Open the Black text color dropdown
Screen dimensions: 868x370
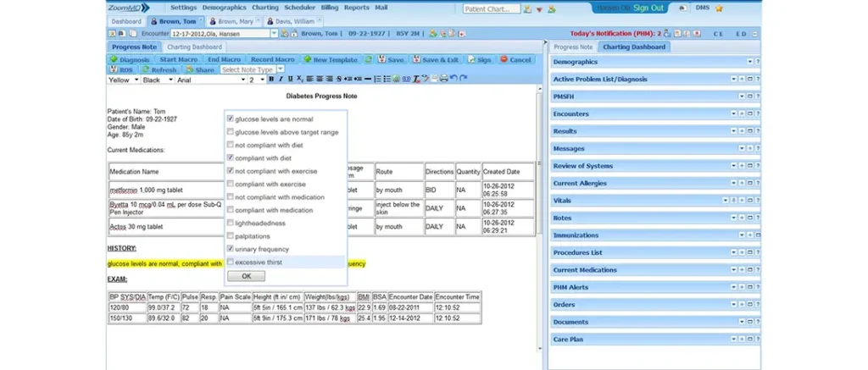170,80
